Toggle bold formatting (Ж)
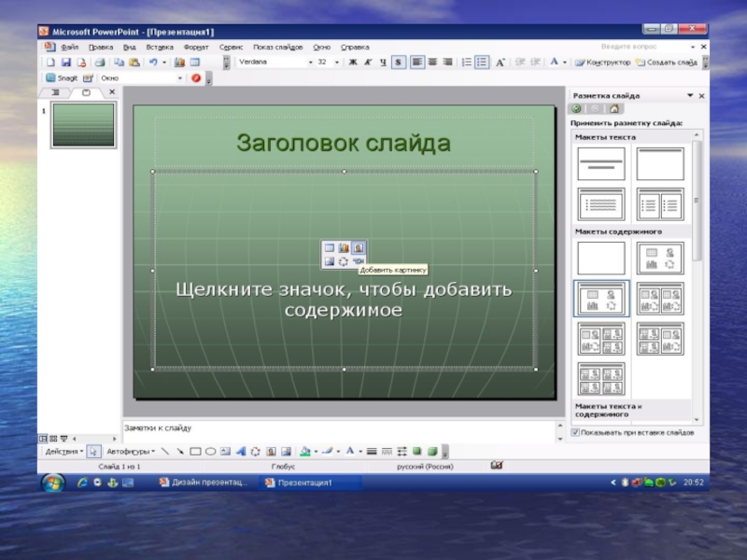Image resolution: width=747 pixels, height=560 pixels. point(353,63)
